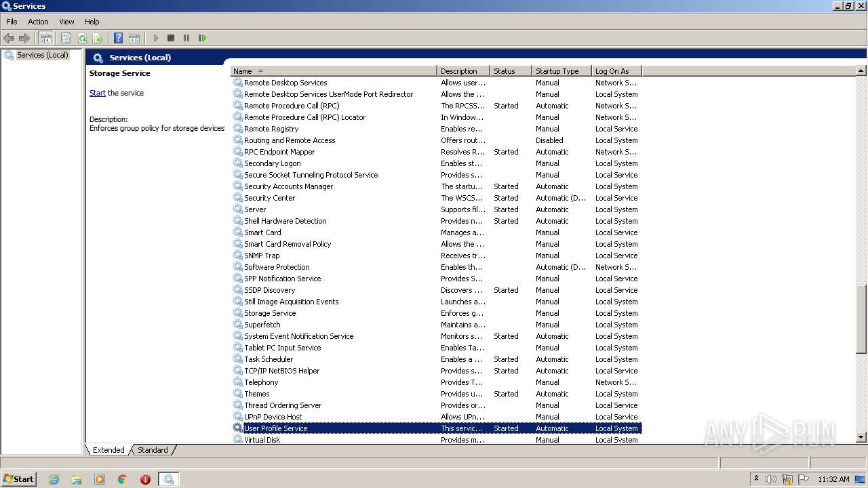This screenshot has height=488, width=868.
Task: Open Opera from the taskbar
Action: (145, 479)
